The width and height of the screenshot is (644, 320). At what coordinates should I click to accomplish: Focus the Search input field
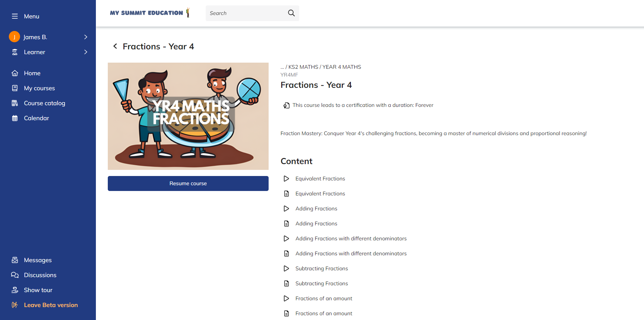click(x=247, y=13)
